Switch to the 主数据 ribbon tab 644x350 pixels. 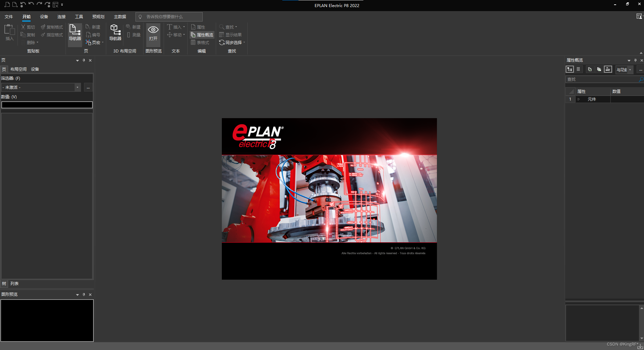point(120,16)
